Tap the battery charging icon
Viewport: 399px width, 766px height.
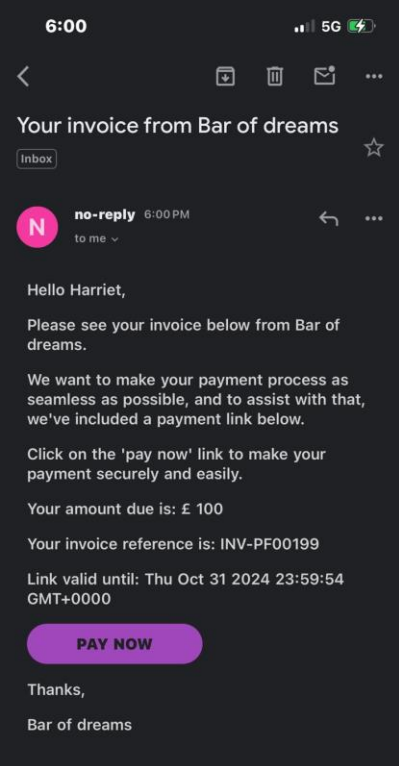click(361, 26)
